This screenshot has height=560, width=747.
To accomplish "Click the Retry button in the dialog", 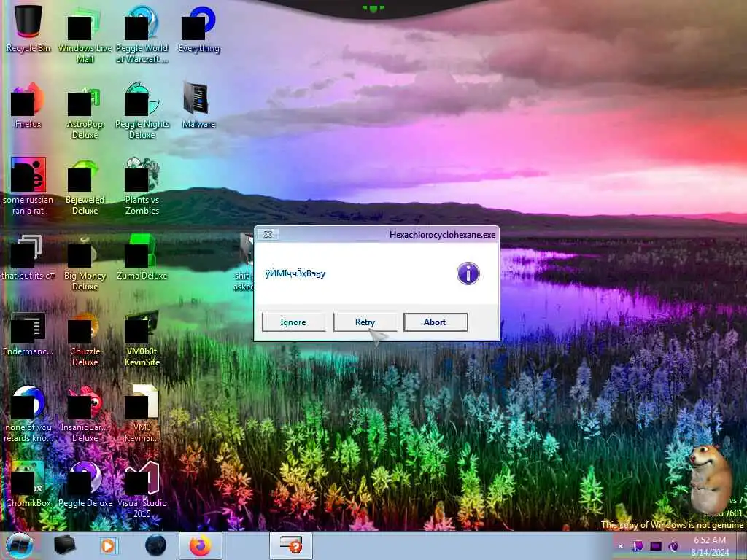I will click(x=365, y=322).
